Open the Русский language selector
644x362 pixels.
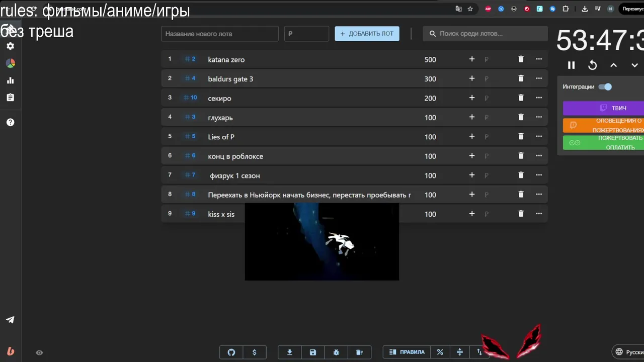[628, 352]
